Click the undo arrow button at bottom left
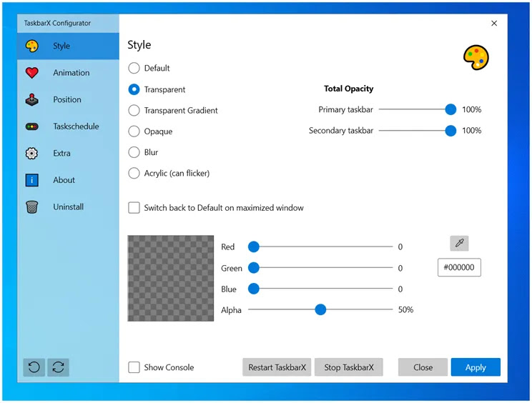This screenshot has width=532, height=403. pos(34,367)
